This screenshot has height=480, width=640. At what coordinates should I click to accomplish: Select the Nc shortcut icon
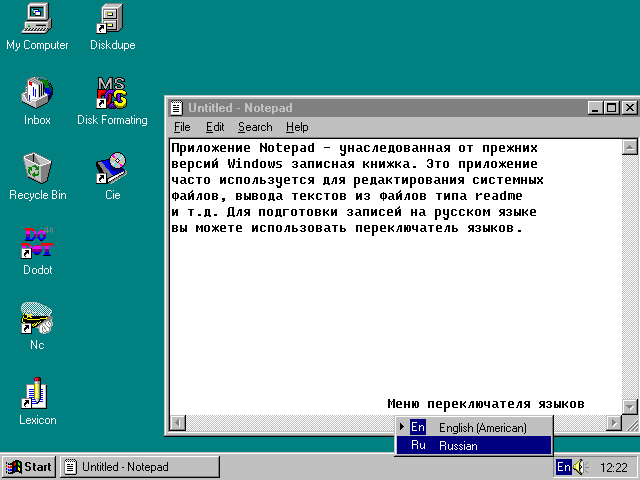point(37,319)
